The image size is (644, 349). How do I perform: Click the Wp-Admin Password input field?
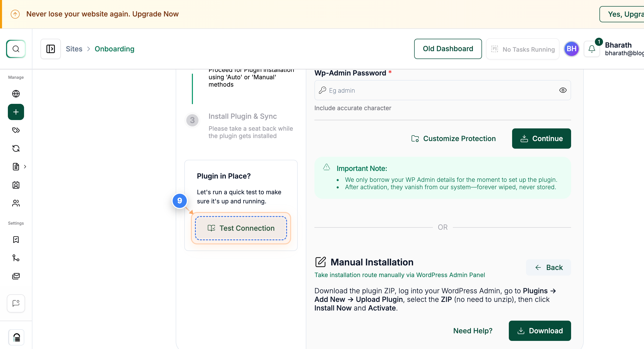point(442,90)
